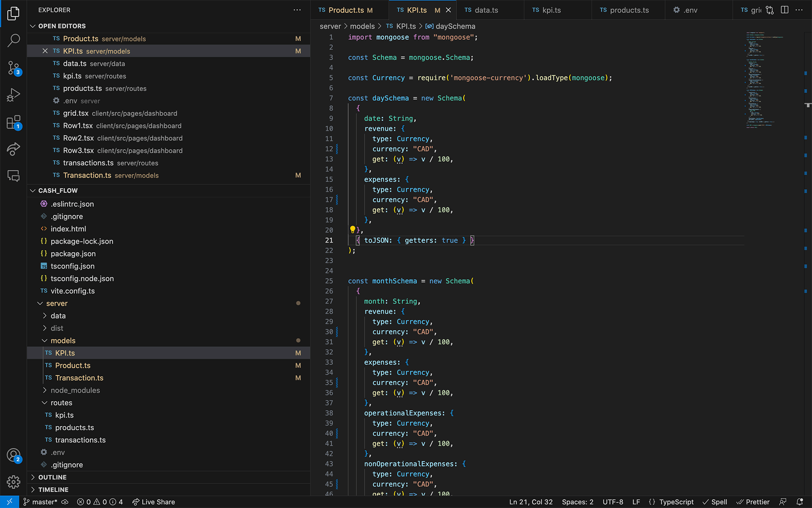Open the Explorer view in activity bar
812x508 pixels.
coord(14,14)
